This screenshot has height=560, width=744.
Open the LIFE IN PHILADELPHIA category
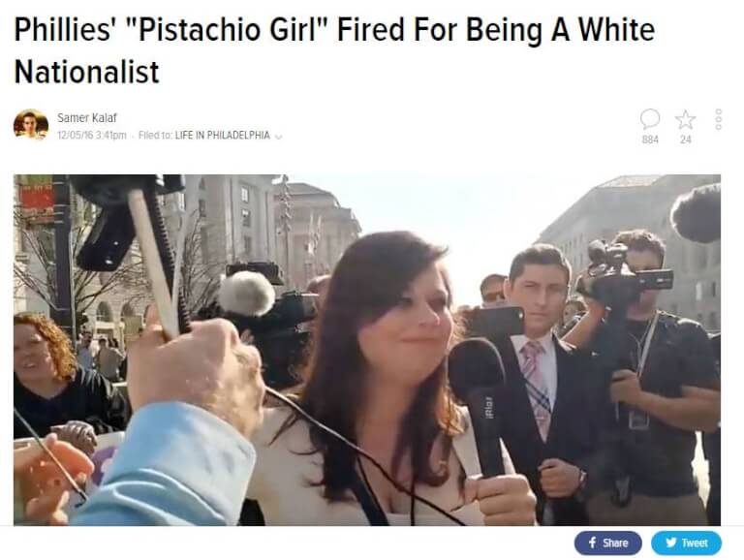[223, 136]
